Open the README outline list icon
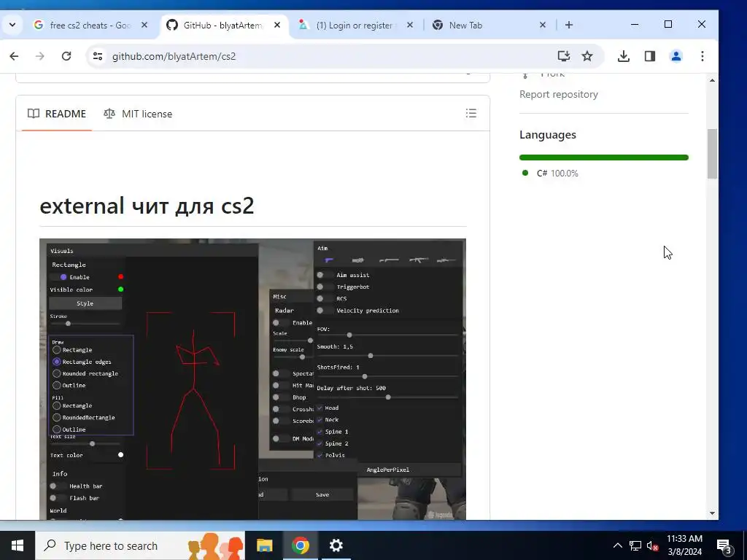This screenshot has height=560, width=747. tap(471, 113)
